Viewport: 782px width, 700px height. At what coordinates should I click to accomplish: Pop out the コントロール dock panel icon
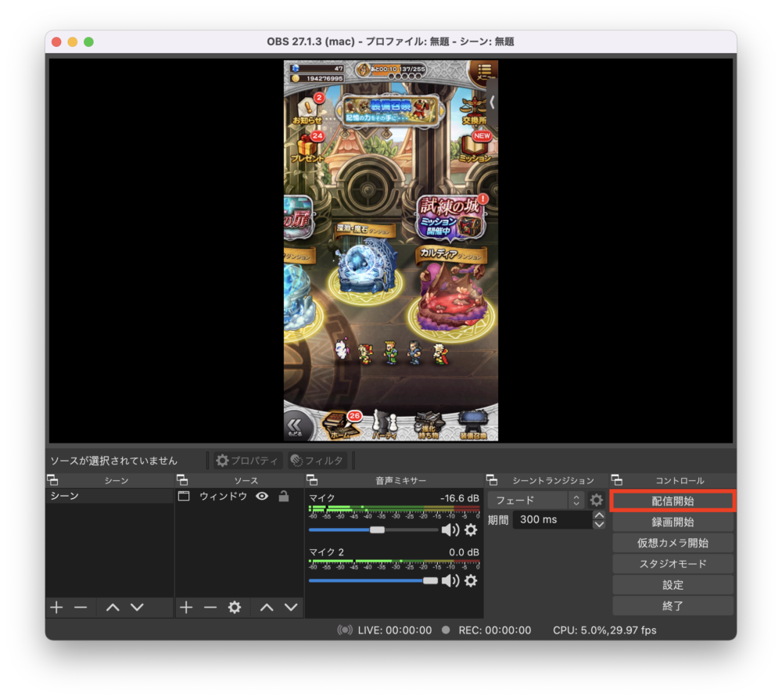coord(617,480)
